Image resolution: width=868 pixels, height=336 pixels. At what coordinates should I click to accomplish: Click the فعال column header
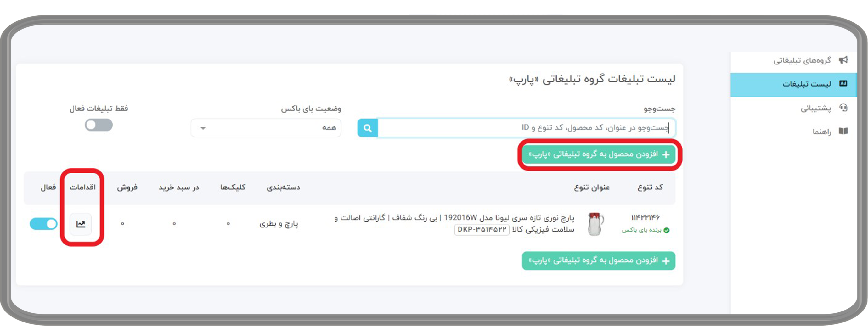point(48,187)
